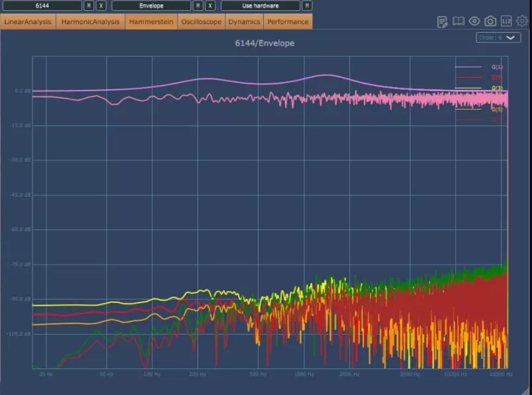Image resolution: width=532 pixels, height=395 pixels.
Task: Click the M button next to Use hardware
Action: click(x=307, y=6)
